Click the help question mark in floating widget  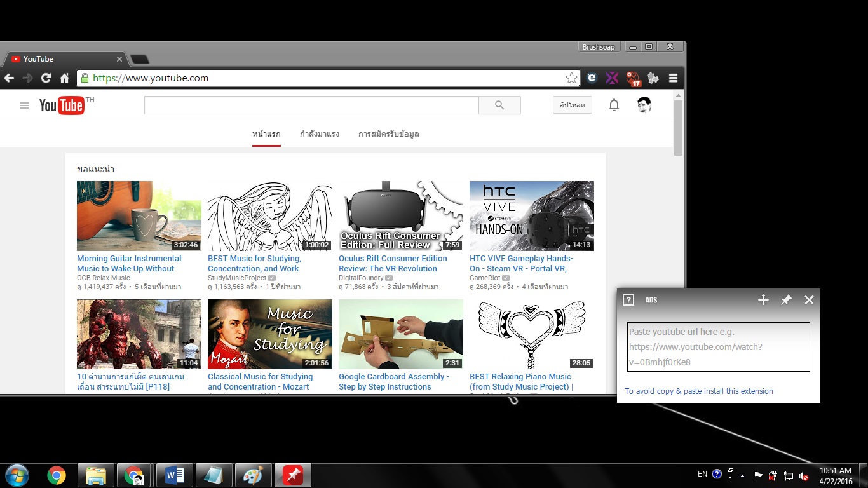[628, 300]
